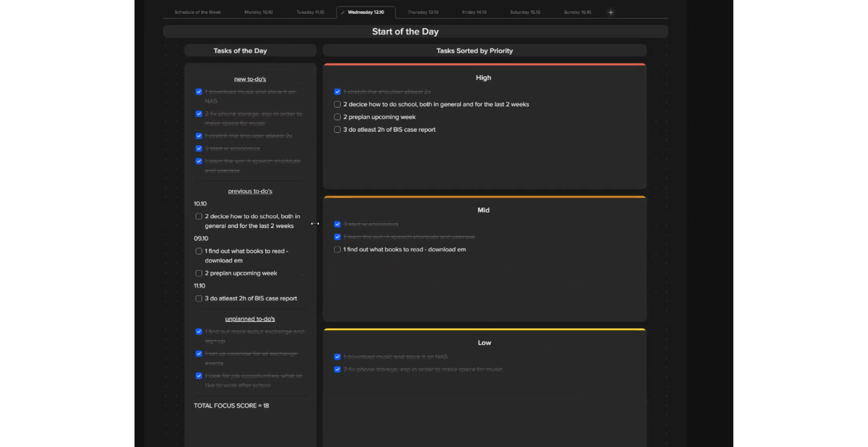Add a new tab with plus icon

click(611, 12)
